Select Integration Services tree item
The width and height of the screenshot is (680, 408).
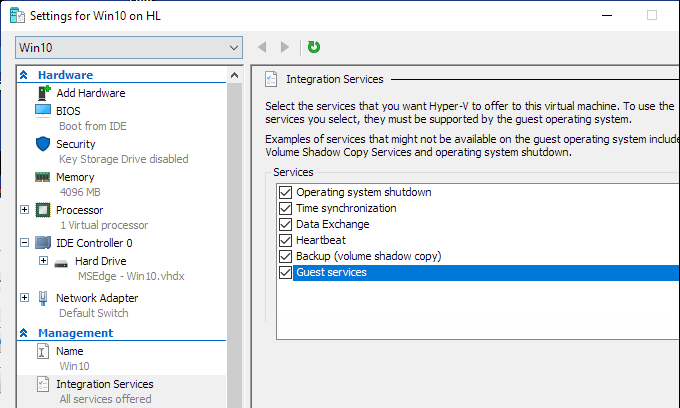(x=105, y=384)
